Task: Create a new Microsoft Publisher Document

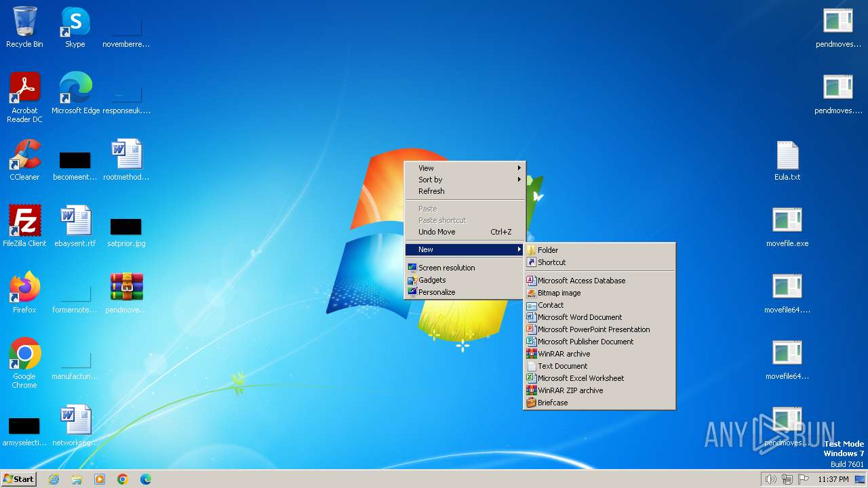Action: 599,342
